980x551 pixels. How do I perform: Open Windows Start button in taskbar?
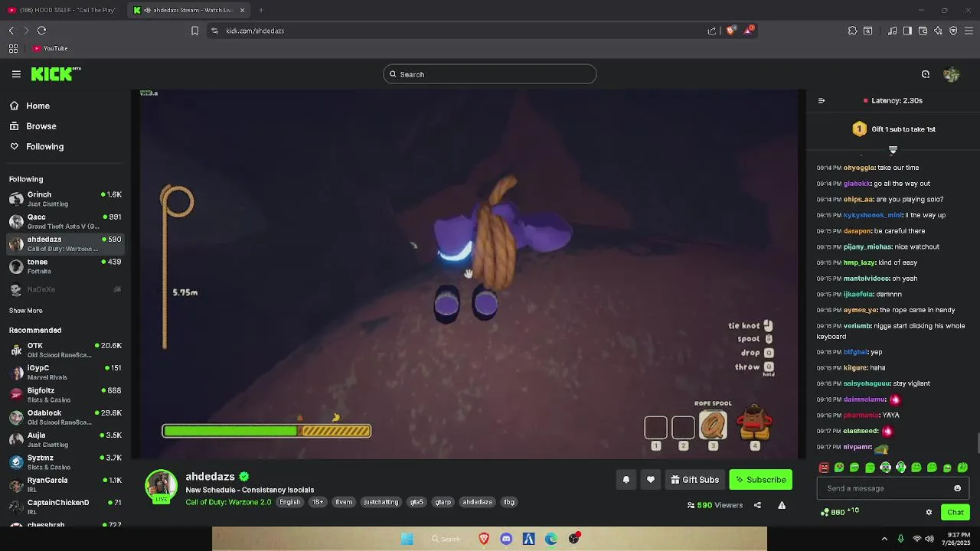point(407,539)
